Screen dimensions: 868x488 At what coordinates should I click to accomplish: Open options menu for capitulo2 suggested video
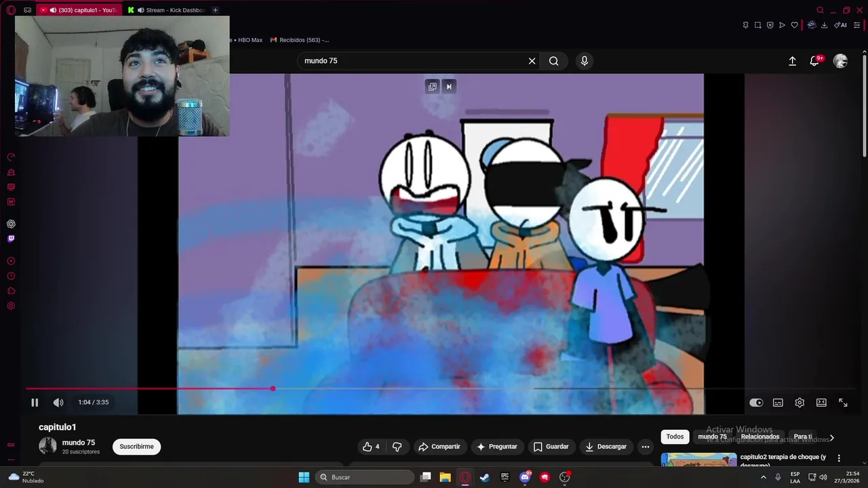point(839,458)
